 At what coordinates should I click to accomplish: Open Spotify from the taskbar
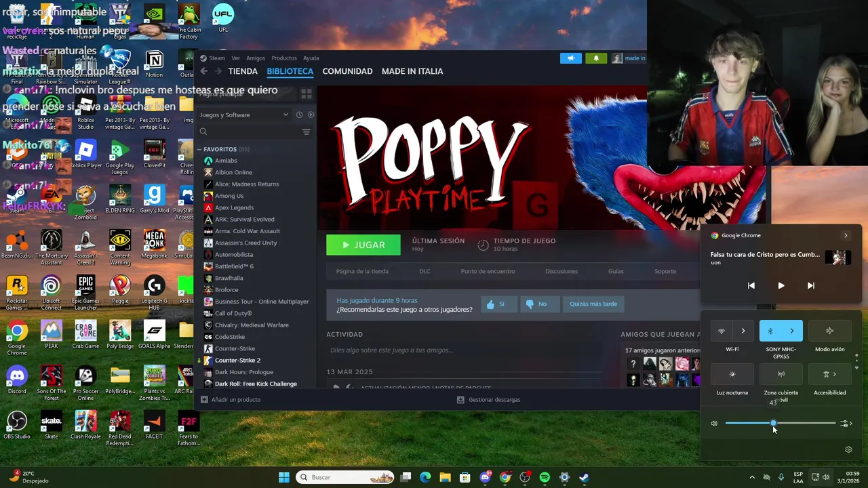[x=545, y=477]
